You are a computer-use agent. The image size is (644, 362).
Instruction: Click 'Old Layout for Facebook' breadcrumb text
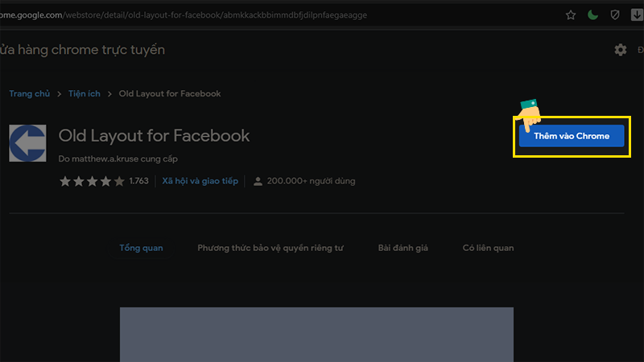point(170,93)
